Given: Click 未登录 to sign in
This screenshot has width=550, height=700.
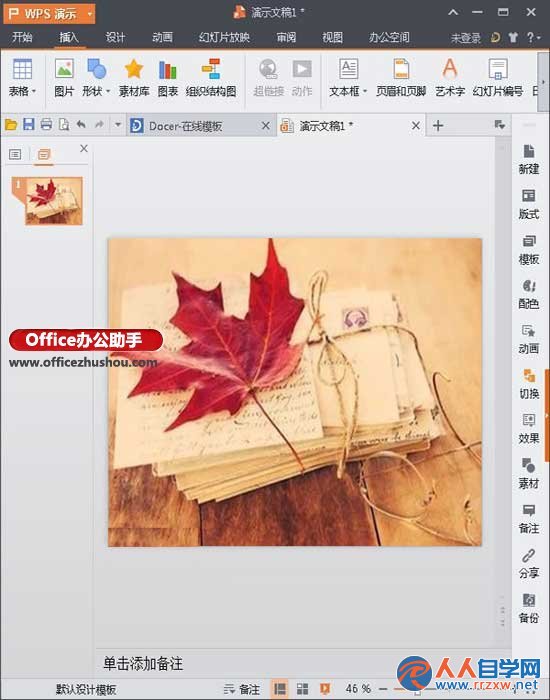Looking at the screenshot, I should [x=465, y=38].
